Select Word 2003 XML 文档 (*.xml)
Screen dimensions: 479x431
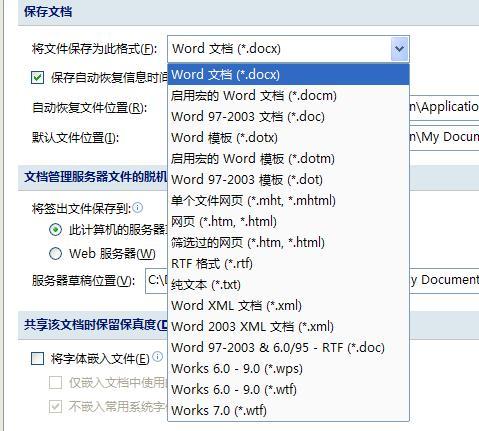coord(288,327)
